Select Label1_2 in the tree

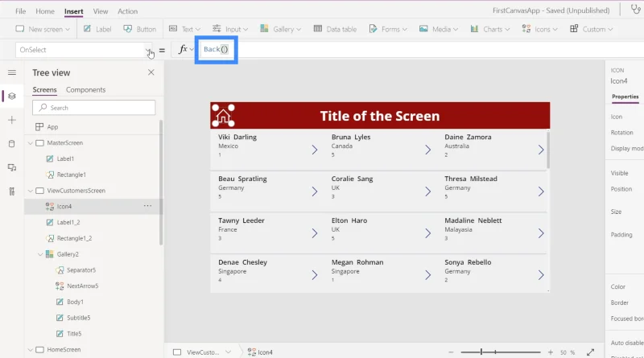tap(68, 222)
